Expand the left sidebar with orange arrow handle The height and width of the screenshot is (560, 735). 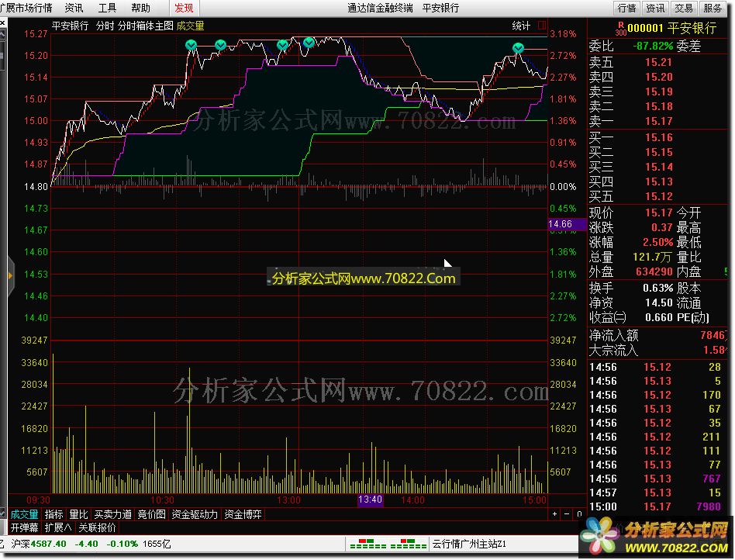click(x=10, y=276)
